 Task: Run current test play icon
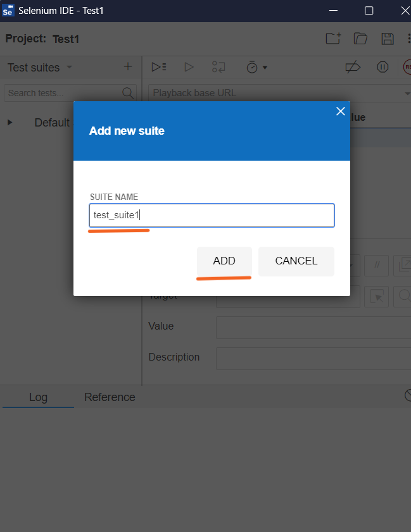[x=189, y=67]
